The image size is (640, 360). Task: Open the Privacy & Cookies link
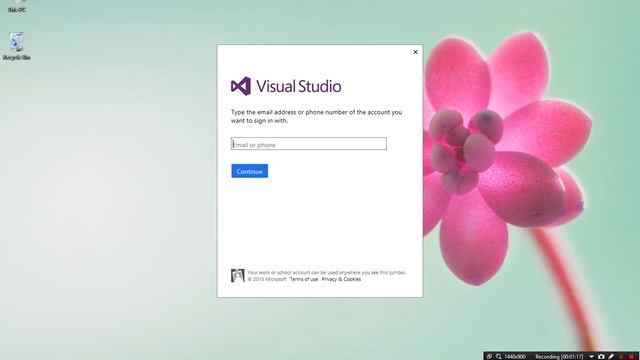tap(341, 279)
